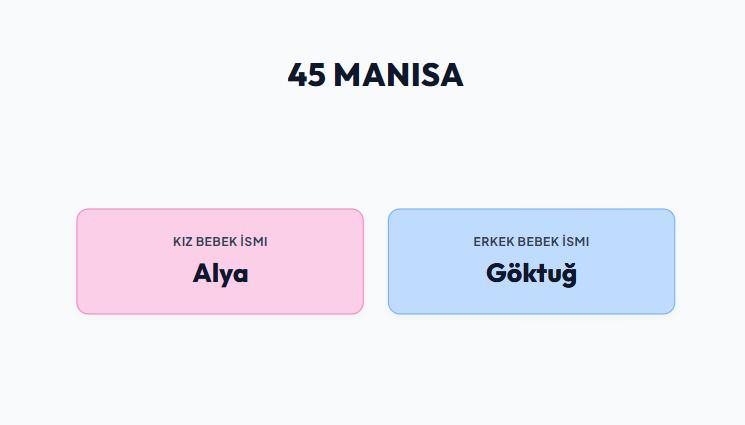745x425 pixels.
Task: Click the name Göktuğ
Action: coord(531,274)
